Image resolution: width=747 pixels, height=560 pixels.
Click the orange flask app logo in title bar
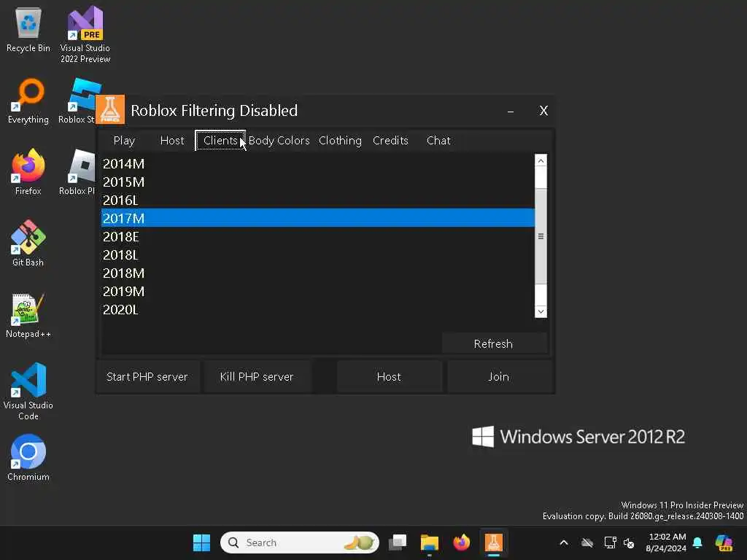[x=110, y=109]
